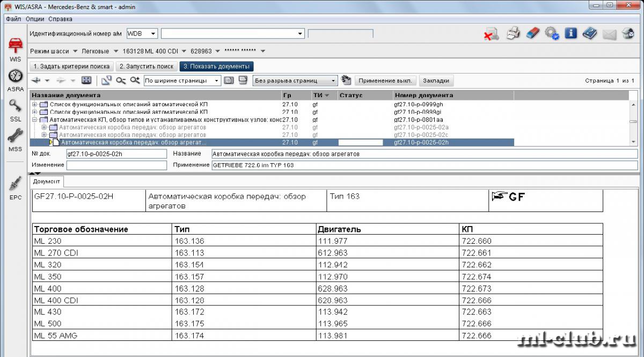Image resolution: width=644 pixels, height=357 pixels.
Task: Click the Применение выкл. button
Action: (385, 81)
